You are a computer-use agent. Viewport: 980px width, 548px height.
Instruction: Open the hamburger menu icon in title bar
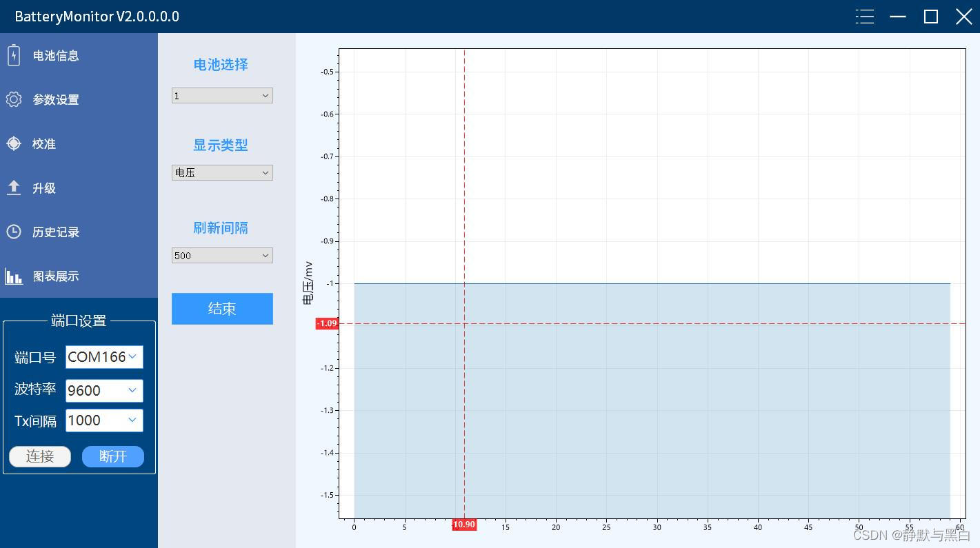click(x=865, y=17)
